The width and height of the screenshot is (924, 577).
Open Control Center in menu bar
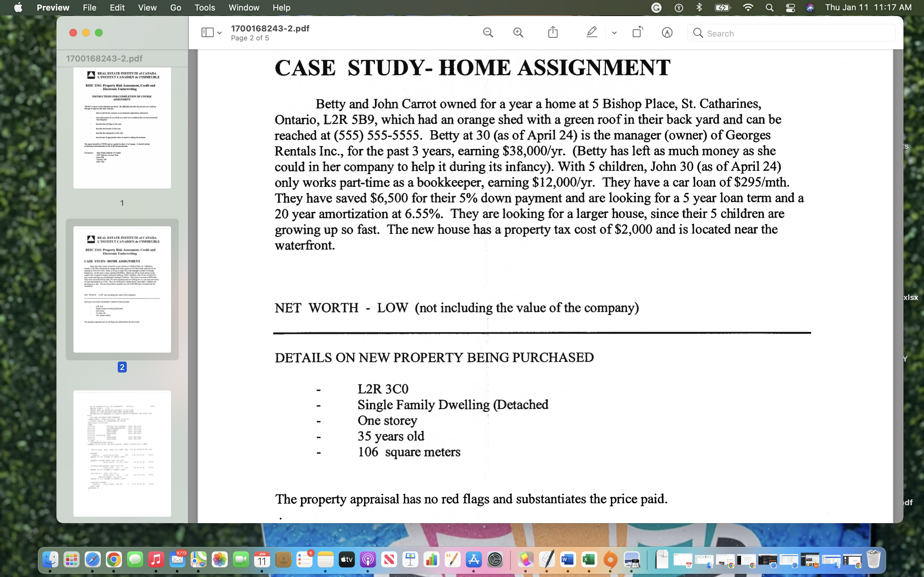(790, 8)
